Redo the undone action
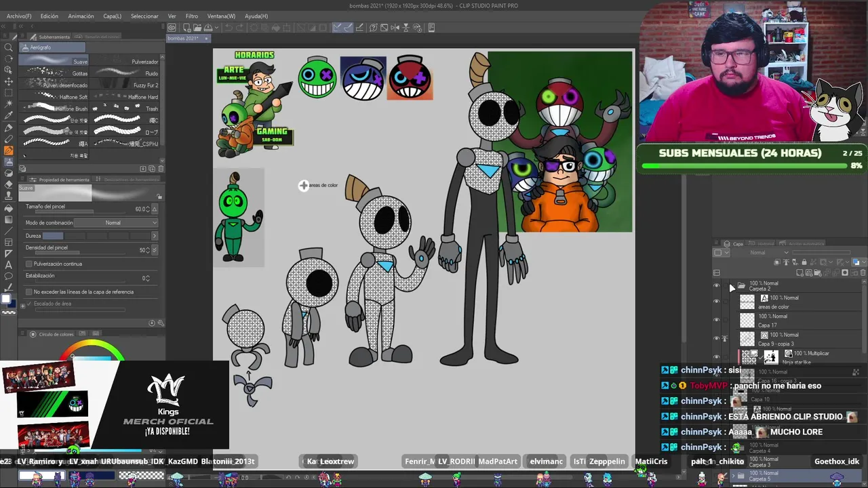The width and height of the screenshot is (868, 488). 240,28
